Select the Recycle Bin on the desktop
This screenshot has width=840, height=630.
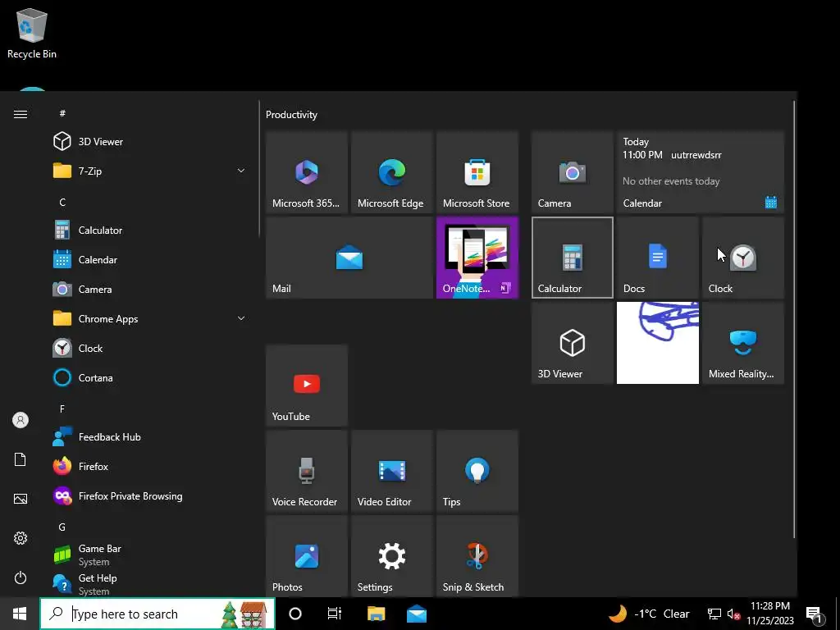point(32,33)
